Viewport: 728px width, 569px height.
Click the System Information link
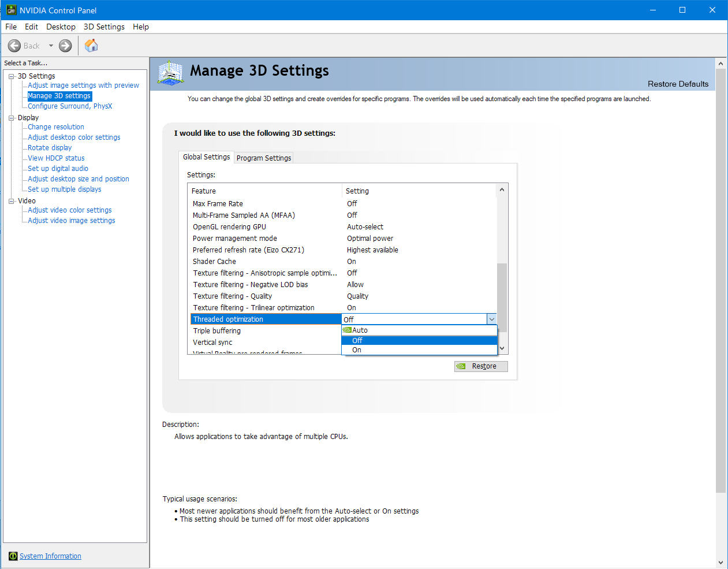pyautogui.click(x=50, y=556)
